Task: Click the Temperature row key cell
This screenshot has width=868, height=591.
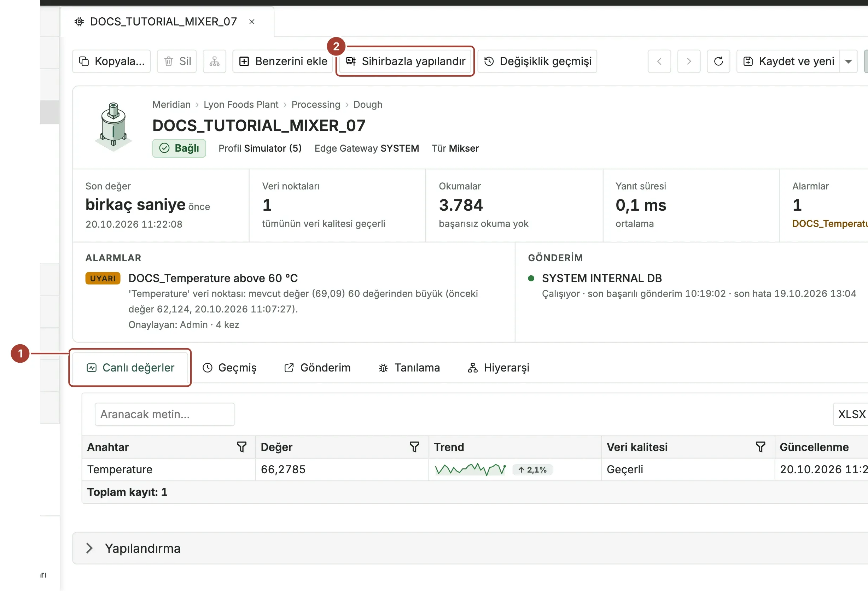Action: tap(168, 469)
